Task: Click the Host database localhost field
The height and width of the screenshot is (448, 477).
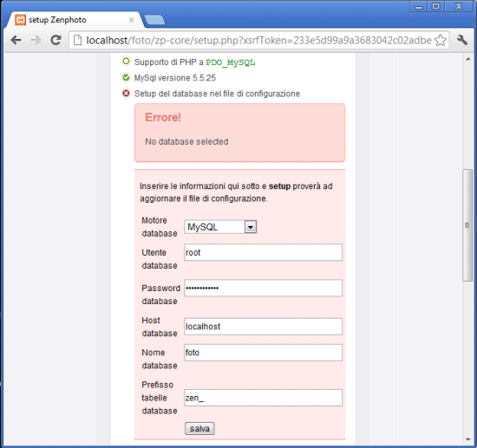Action: click(263, 327)
